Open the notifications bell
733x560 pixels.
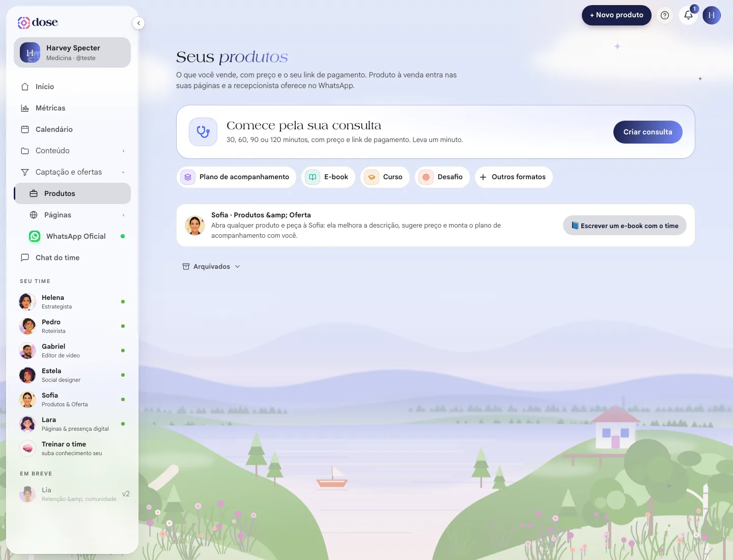[688, 15]
